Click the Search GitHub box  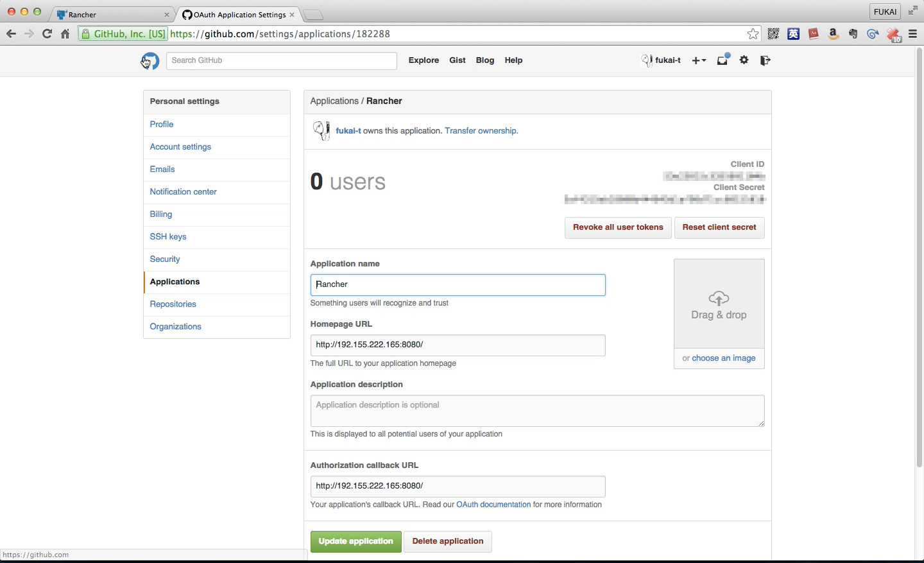pyautogui.click(x=282, y=60)
